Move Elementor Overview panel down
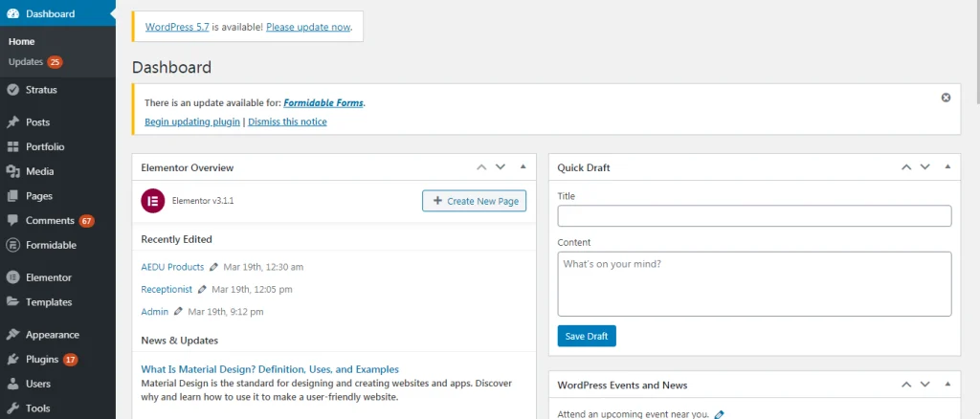Image resolution: width=980 pixels, height=419 pixels. pos(500,167)
